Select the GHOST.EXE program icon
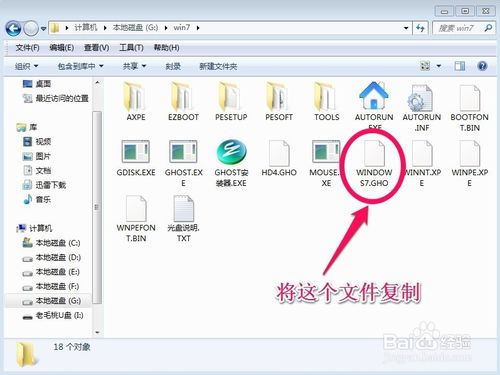Image resolution: width=500 pixels, height=375 pixels. tap(183, 152)
